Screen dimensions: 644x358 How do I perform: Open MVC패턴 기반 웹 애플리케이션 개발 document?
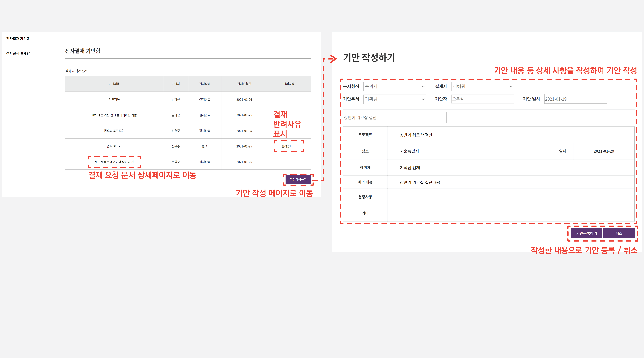point(114,115)
